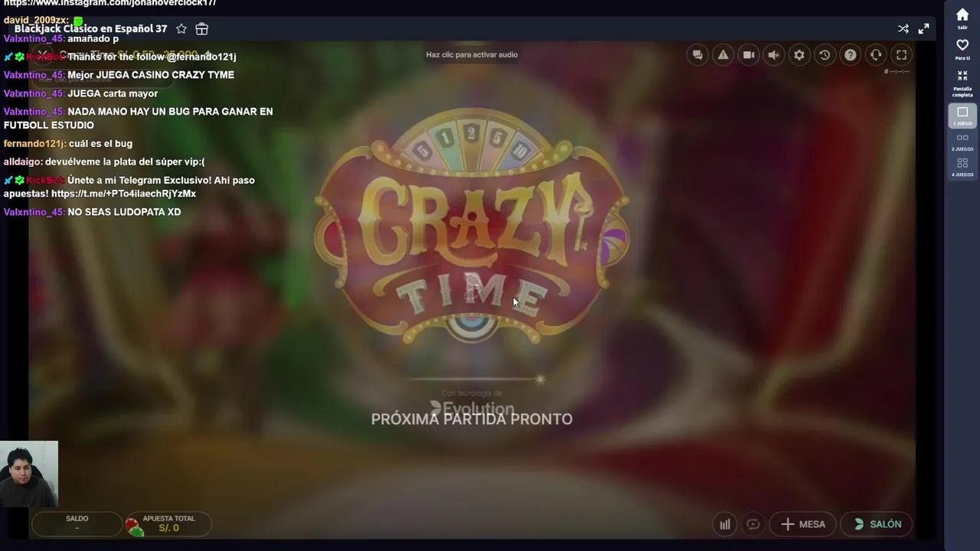The height and width of the screenshot is (551, 980).
Task: Click the streamer webcam thumbnail
Action: tap(29, 474)
